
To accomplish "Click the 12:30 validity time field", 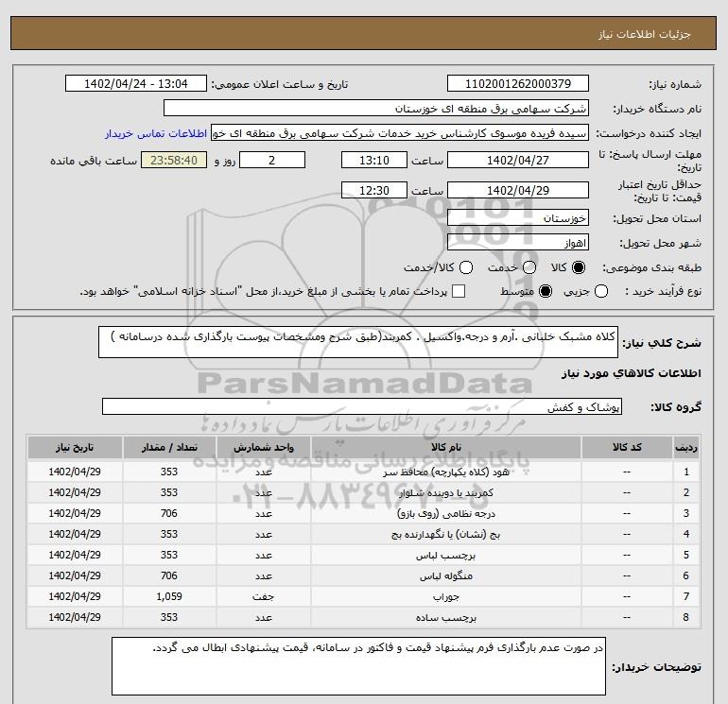I will click(373, 191).
